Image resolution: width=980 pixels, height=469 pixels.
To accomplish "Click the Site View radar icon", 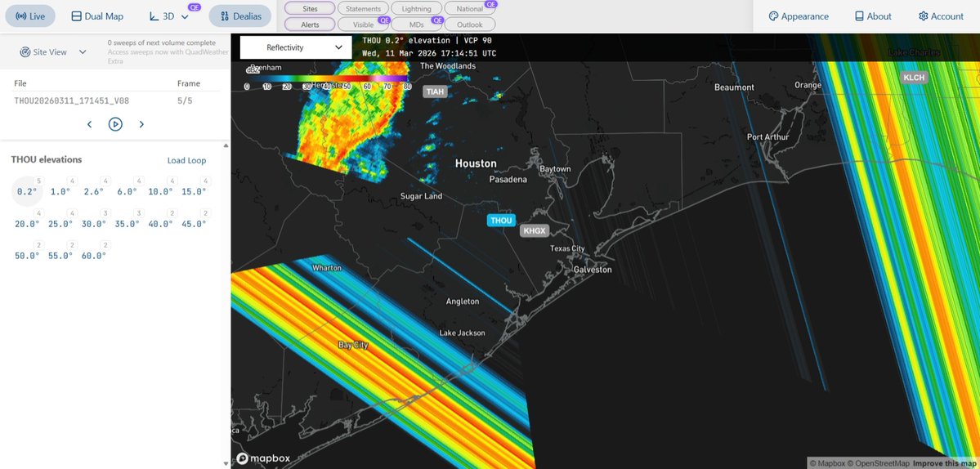I will [x=25, y=51].
